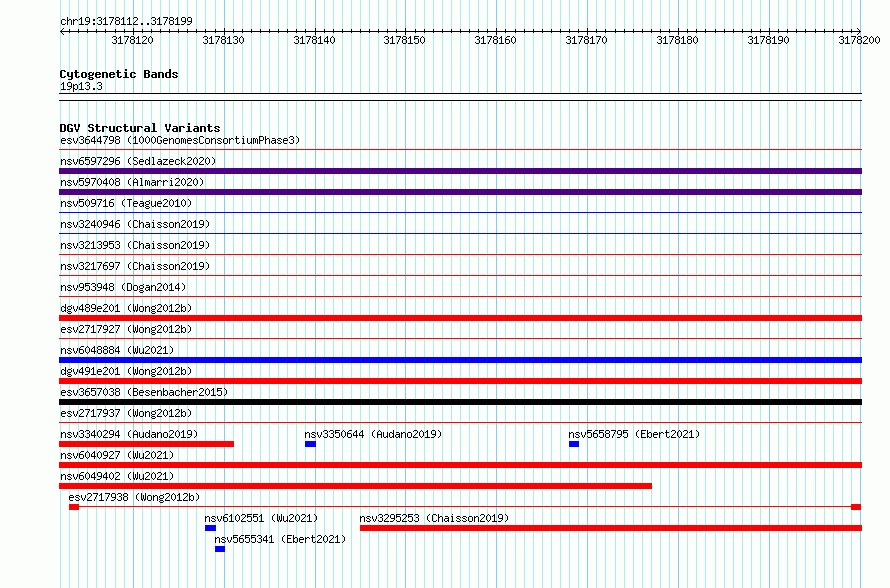Click the nsv6102551 blue variant block
The width and height of the screenshot is (890, 588).
(x=210, y=528)
